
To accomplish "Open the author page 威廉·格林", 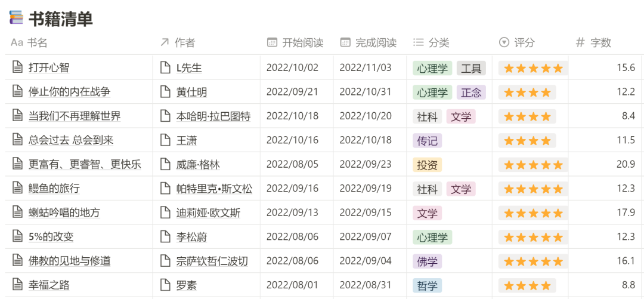I will tap(198, 165).
